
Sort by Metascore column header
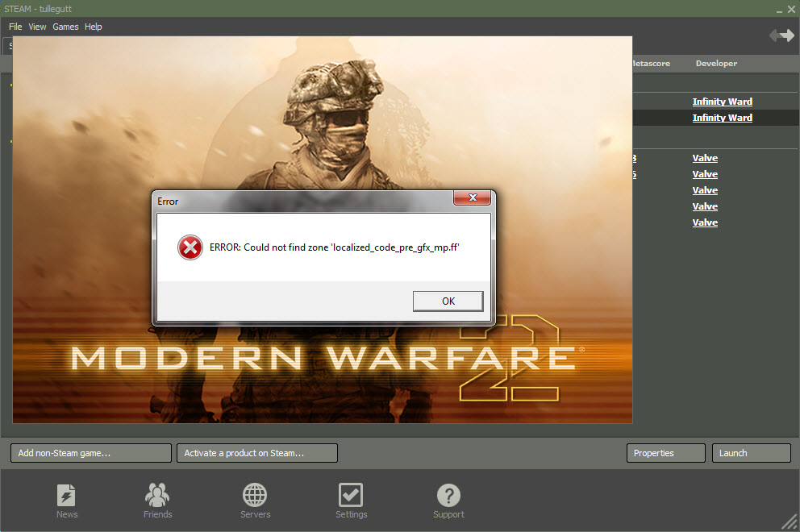[652, 63]
